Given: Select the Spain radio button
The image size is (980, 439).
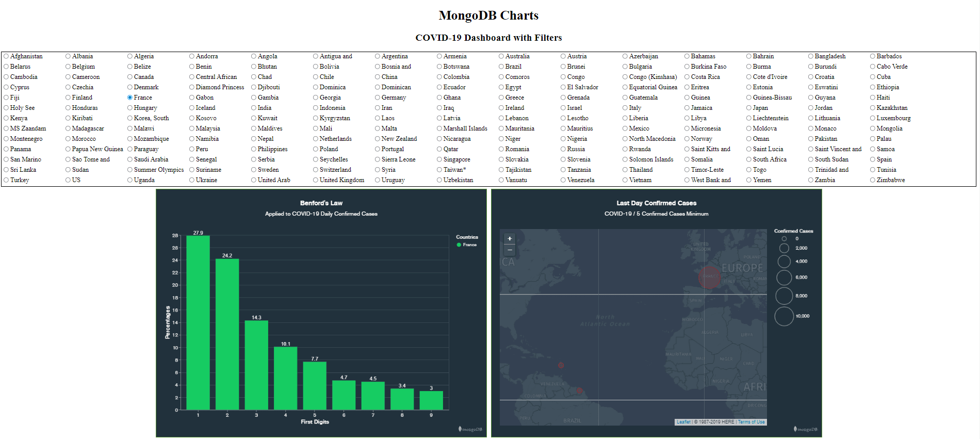Looking at the screenshot, I should click(x=873, y=159).
